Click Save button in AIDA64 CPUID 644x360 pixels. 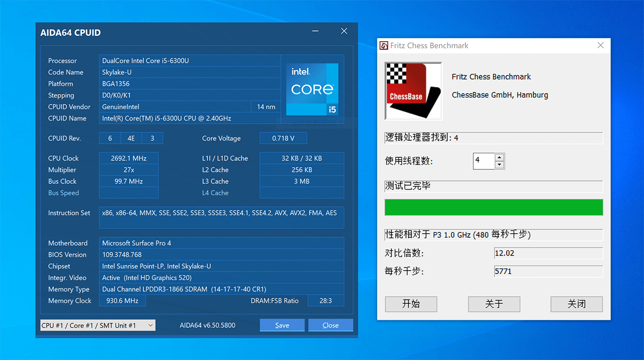(282, 325)
